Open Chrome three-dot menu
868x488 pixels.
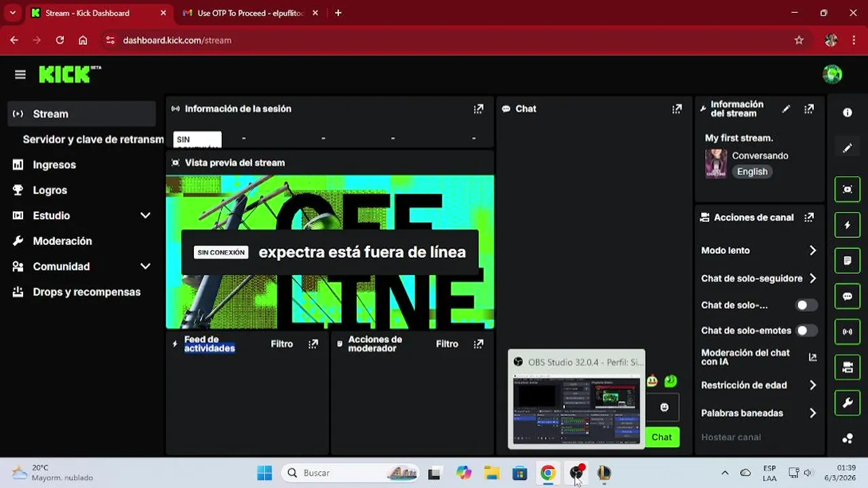(854, 40)
